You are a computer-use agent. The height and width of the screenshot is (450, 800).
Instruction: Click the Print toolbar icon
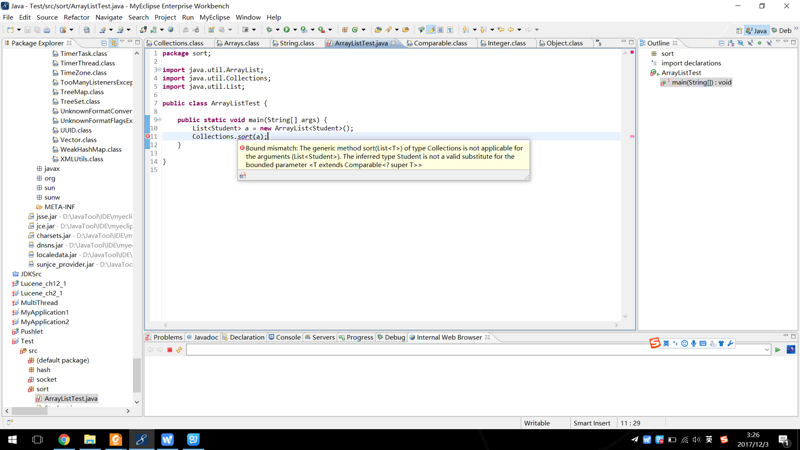tap(47, 30)
